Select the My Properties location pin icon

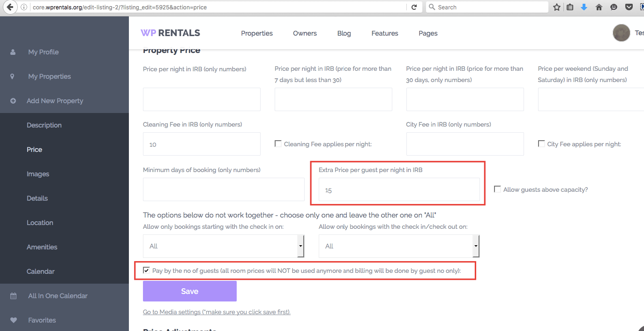pos(12,76)
